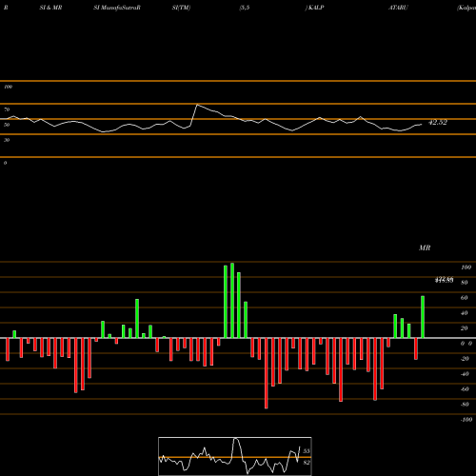Screen dimensions: 476x476
Task: Click the RSI axis label 30
Action: [x=7, y=140]
